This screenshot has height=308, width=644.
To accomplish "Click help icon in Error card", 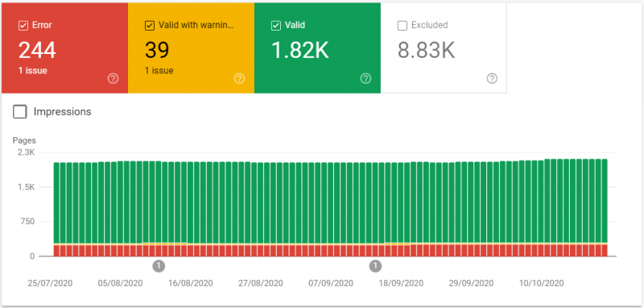I will point(113,78).
